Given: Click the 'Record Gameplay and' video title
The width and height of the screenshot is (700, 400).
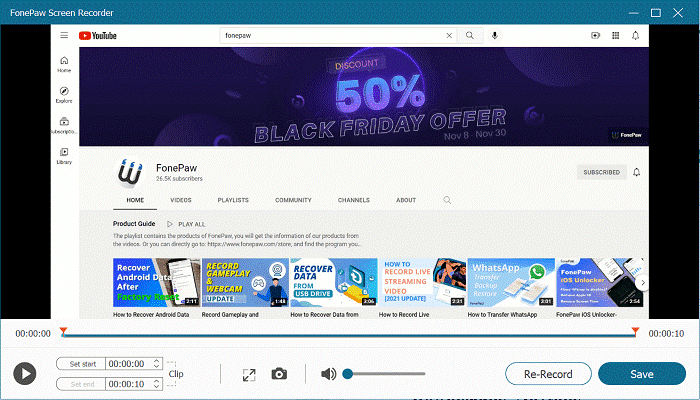Looking at the screenshot, I should [230, 315].
